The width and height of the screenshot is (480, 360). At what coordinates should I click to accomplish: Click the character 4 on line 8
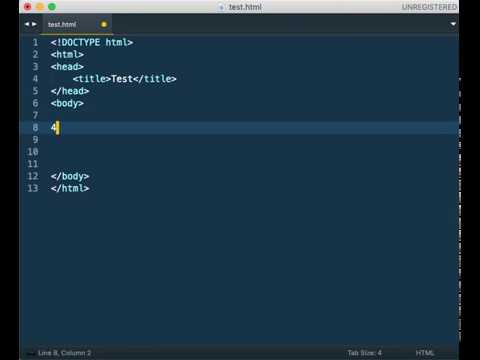pos(53,127)
